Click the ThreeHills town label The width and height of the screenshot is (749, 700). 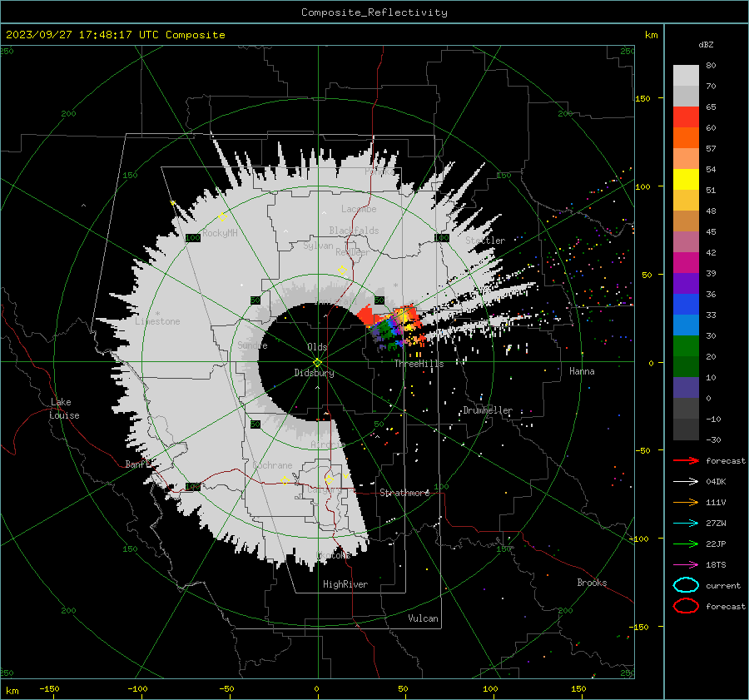coord(419,364)
